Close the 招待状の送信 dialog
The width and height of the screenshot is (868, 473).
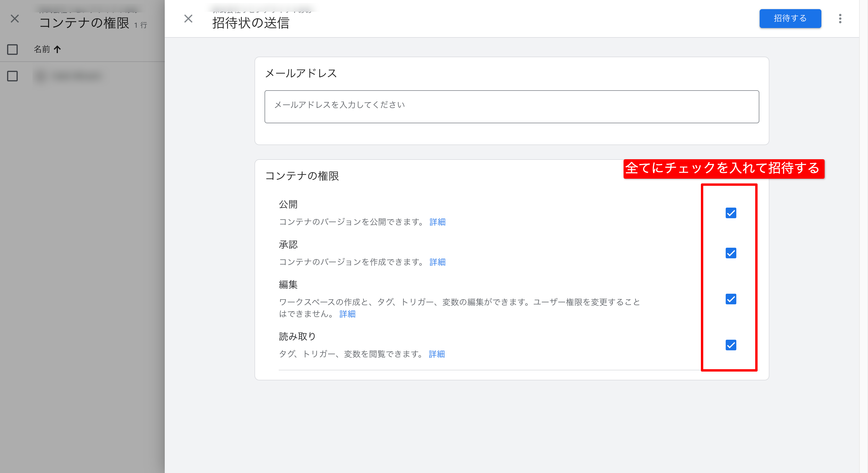(188, 19)
